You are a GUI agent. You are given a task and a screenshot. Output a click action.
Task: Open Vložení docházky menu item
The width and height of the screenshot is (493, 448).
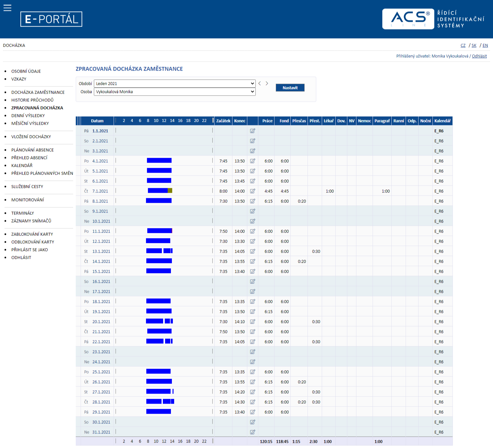[31, 137]
